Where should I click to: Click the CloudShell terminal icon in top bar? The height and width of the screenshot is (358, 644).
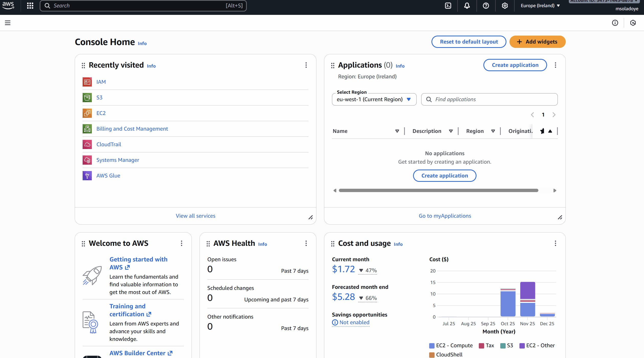coord(448,6)
